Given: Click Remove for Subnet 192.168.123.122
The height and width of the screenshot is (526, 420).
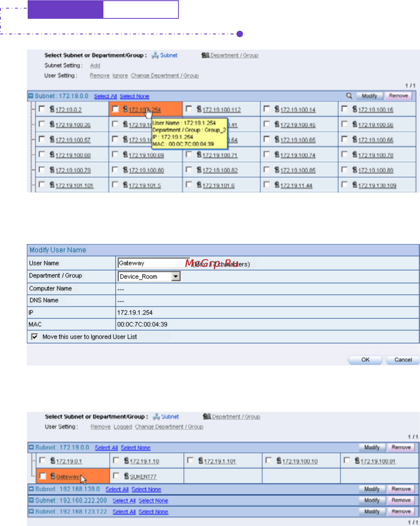Looking at the screenshot, I should coord(401,512).
